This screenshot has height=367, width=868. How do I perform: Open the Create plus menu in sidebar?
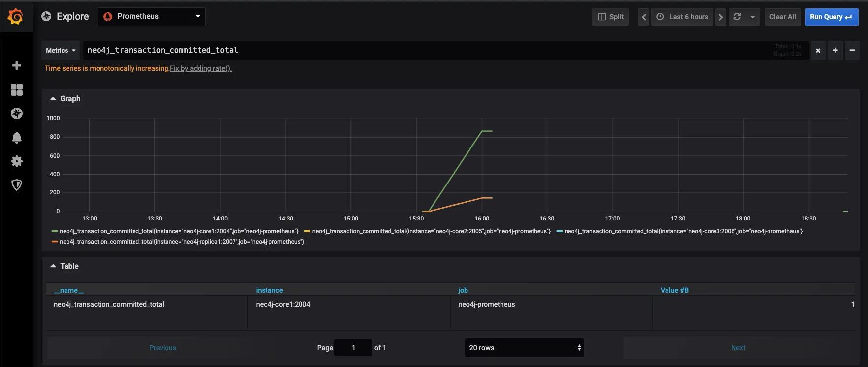[17, 65]
